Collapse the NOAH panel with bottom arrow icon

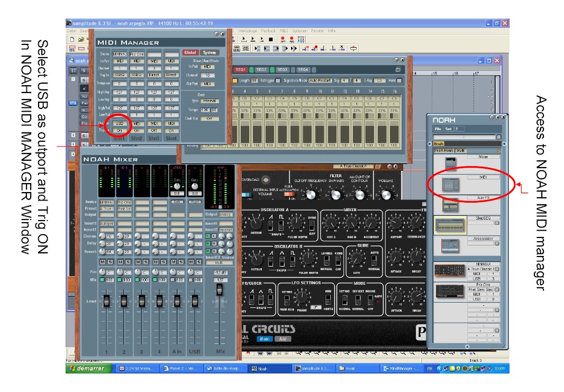467,347
